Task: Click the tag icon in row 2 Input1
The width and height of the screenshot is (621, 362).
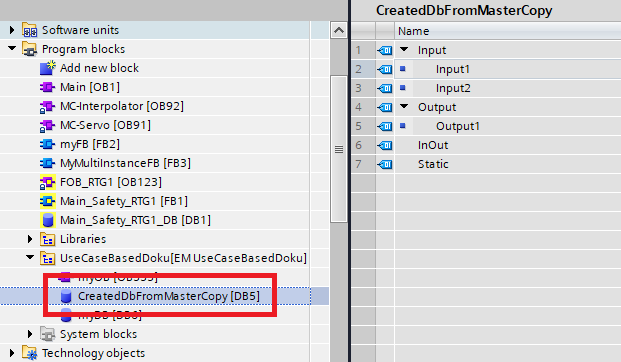Action: pyautogui.click(x=385, y=69)
